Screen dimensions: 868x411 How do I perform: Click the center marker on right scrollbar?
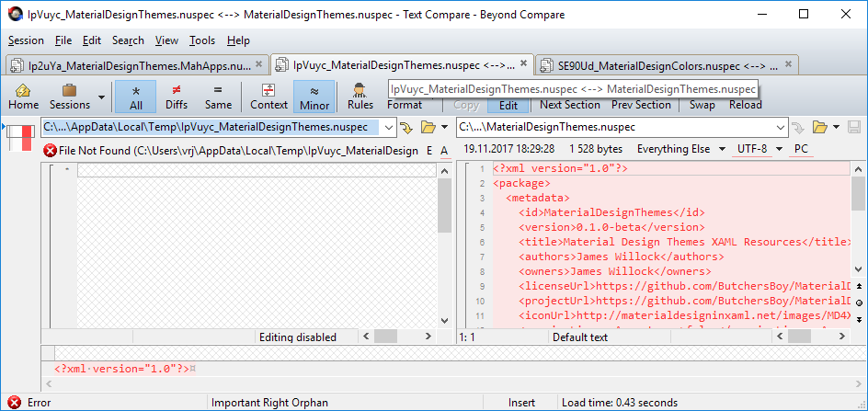[x=859, y=303]
